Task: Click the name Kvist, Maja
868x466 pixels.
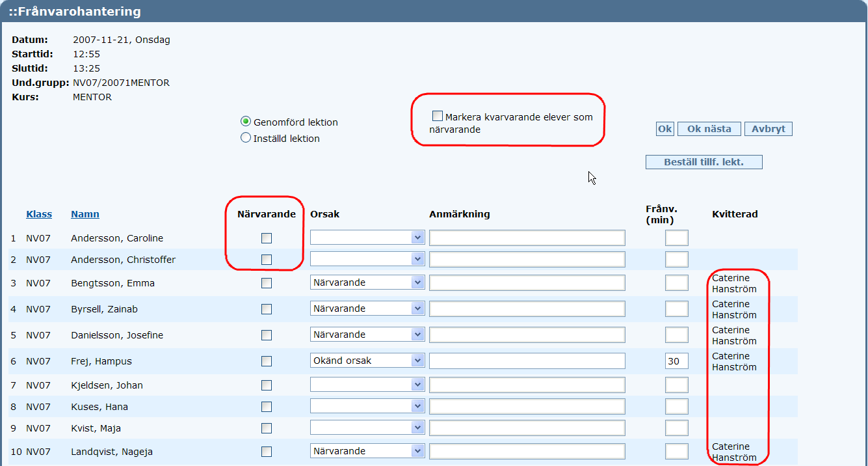Action: pos(96,428)
